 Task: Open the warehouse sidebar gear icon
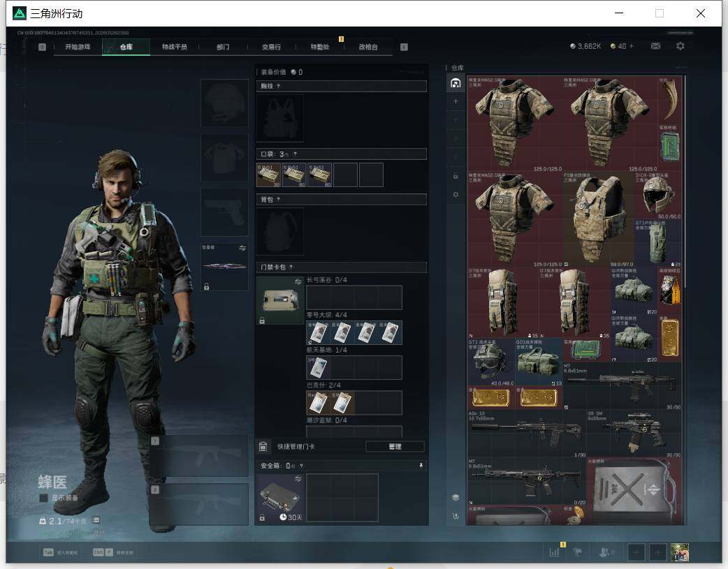[456, 195]
